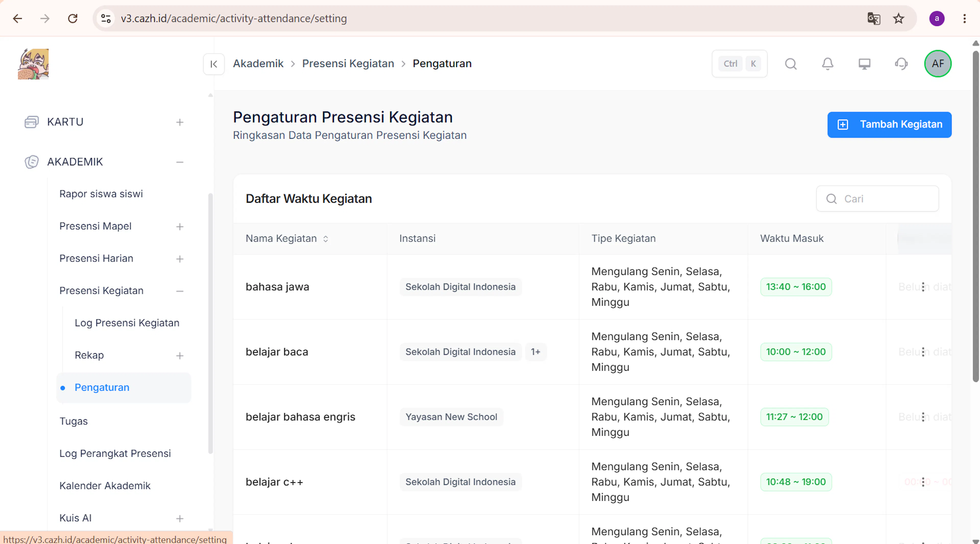Click Sekolah Digital Indonesia tag for bahasa jawa

[x=460, y=287]
